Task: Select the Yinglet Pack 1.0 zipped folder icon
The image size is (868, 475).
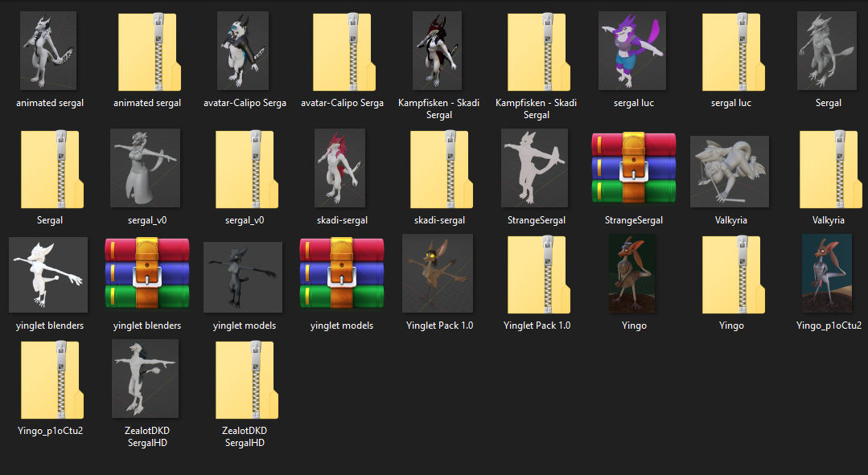Action: (539, 275)
